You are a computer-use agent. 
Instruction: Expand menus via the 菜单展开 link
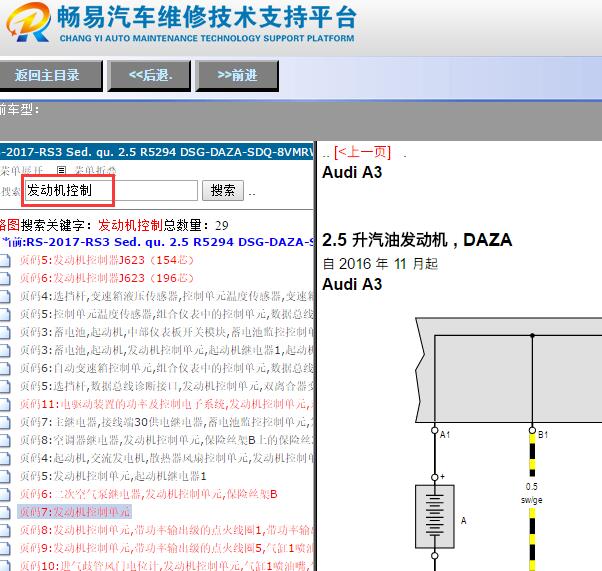point(22,170)
